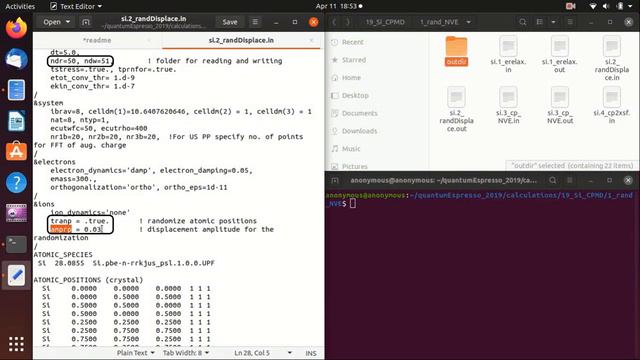Toggle INS insert mode in status bar
The width and height of the screenshot is (640, 360).
[311, 353]
